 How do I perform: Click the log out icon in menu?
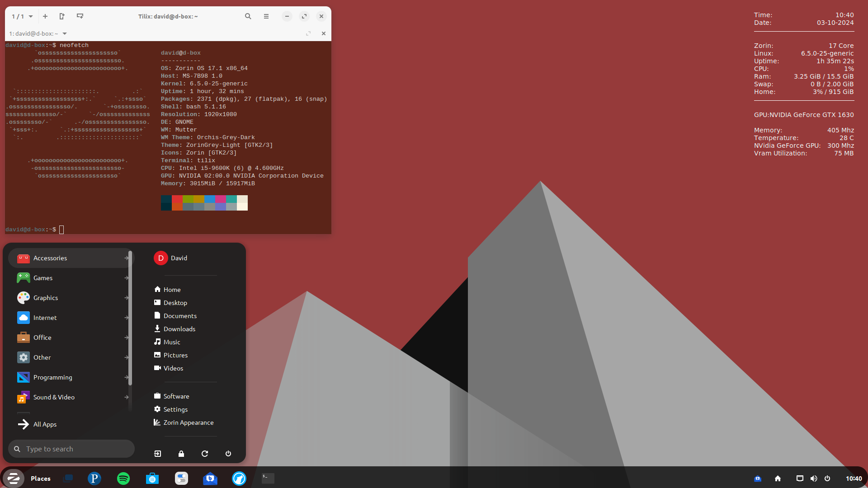click(x=158, y=454)
